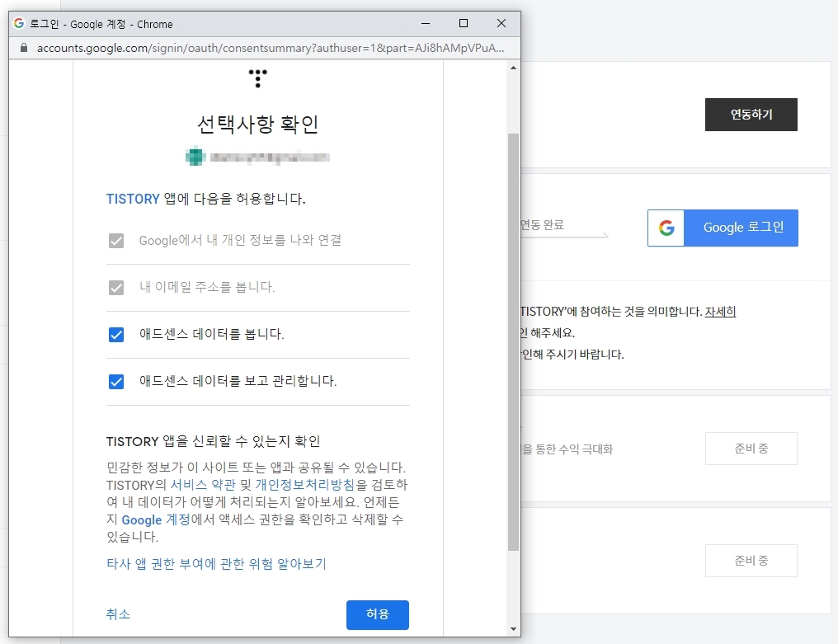Maximize the Google login popup window
The height and width of the screenshot is (644, 838).
tap(464, 24)
